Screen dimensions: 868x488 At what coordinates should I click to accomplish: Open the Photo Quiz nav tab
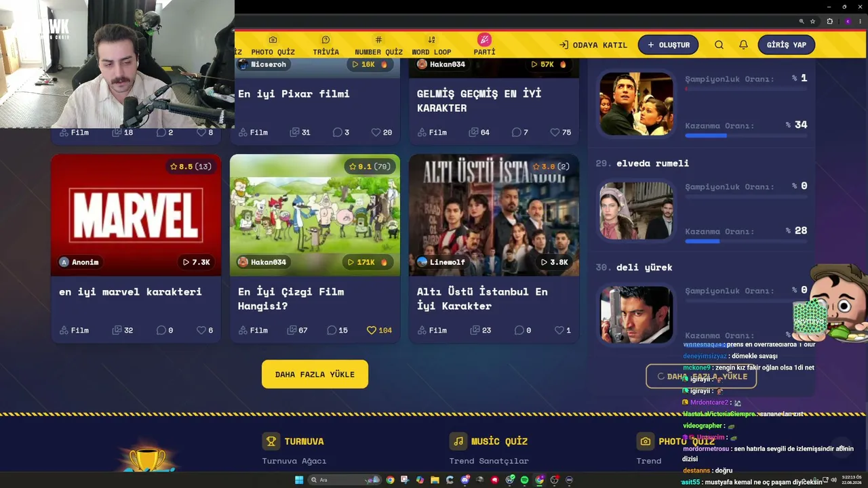pyautogui.click(x=273, y=45)
